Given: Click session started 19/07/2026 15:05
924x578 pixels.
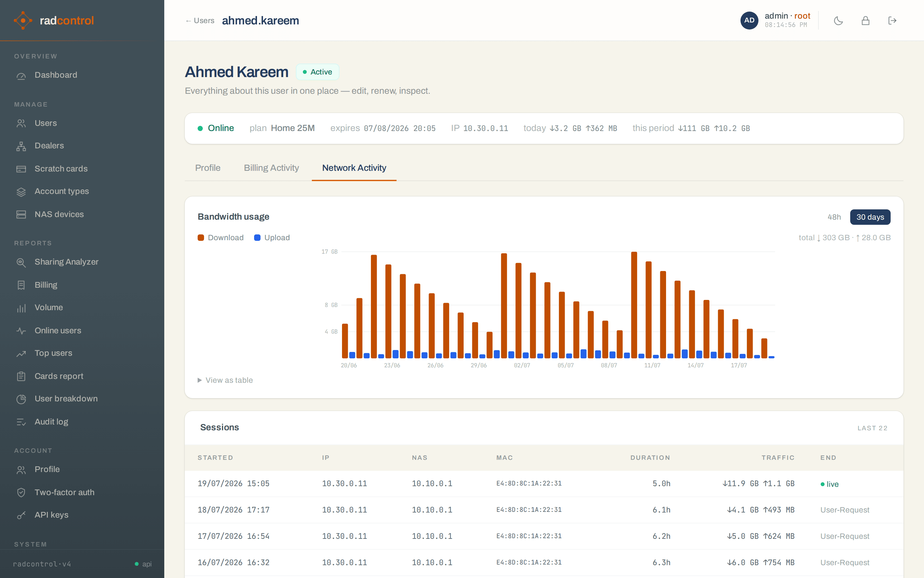Looking at the screenshot, I should (x=233, y=484).
